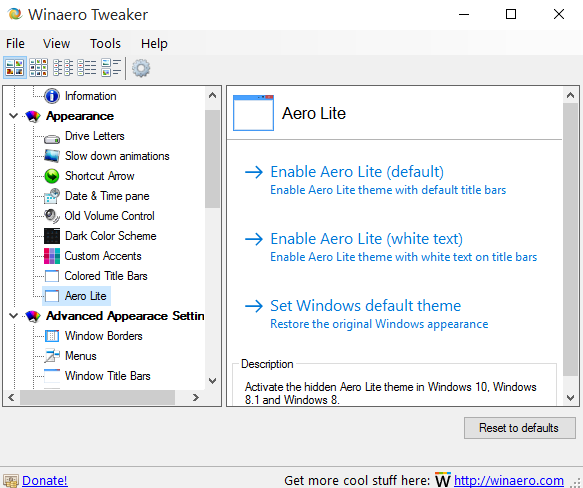Select Old Volume Control item
Image resolution: width=583 pixels, height=488 pixels.
point(109,216)
